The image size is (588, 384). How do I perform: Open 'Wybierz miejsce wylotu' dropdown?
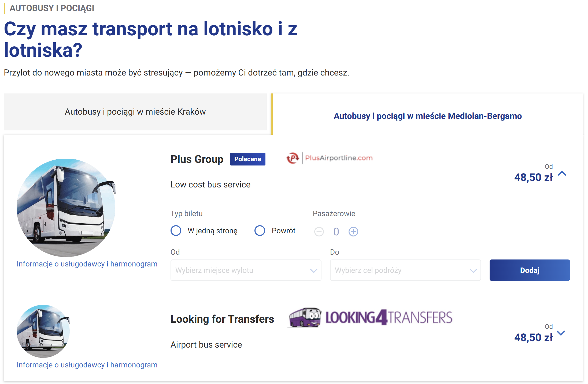tap(246, 270)
